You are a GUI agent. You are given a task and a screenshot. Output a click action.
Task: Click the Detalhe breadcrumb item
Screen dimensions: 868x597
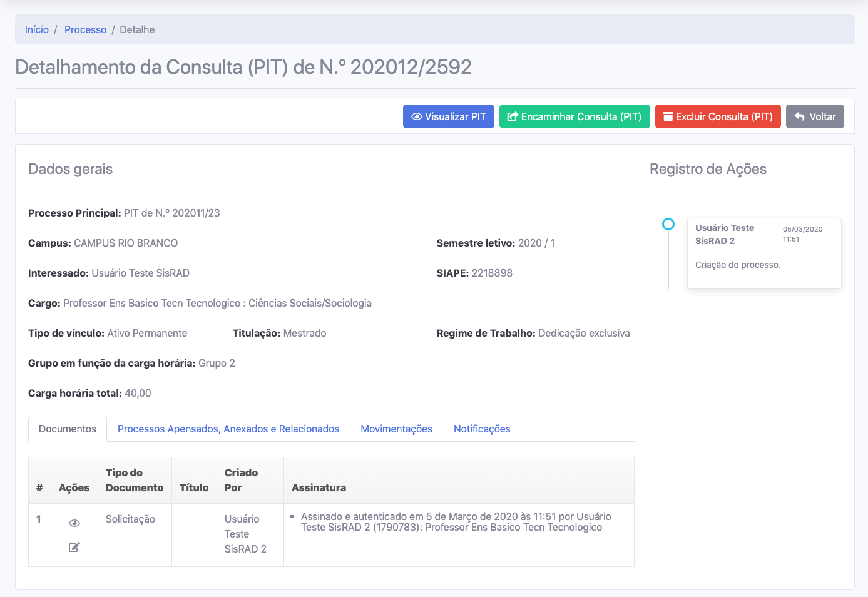tap(137, 29)
